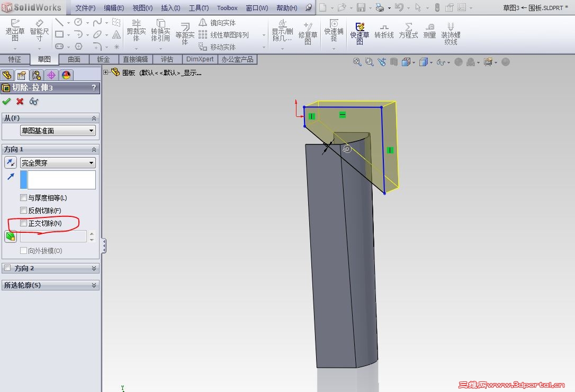Select the Arc sketch tool
The height and width of the screenshot is (392, 575).
coord(78,34)
